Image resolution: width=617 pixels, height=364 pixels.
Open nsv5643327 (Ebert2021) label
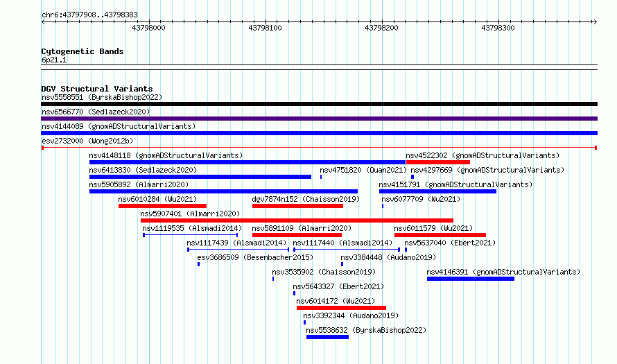pos(338,286)
